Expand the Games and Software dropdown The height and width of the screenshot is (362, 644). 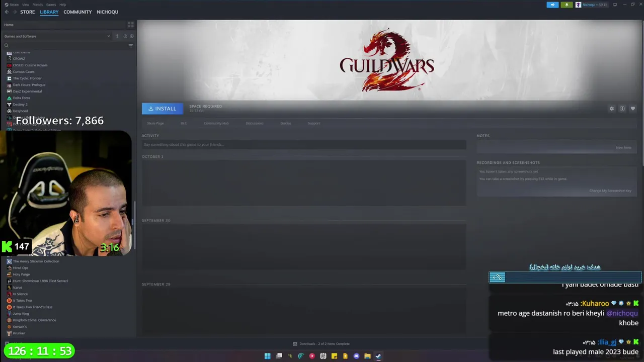[x=57, y=36]
